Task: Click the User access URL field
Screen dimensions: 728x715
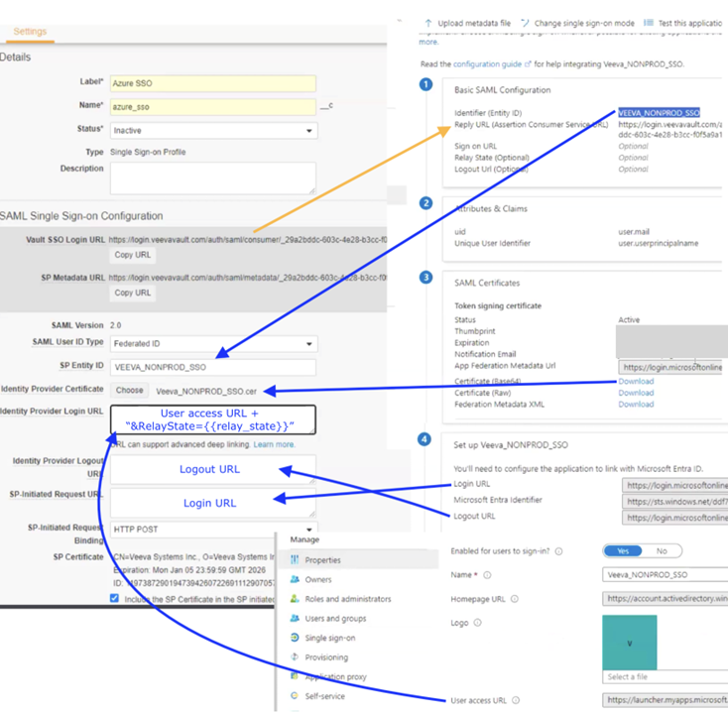Action: (x=665, y=700)
